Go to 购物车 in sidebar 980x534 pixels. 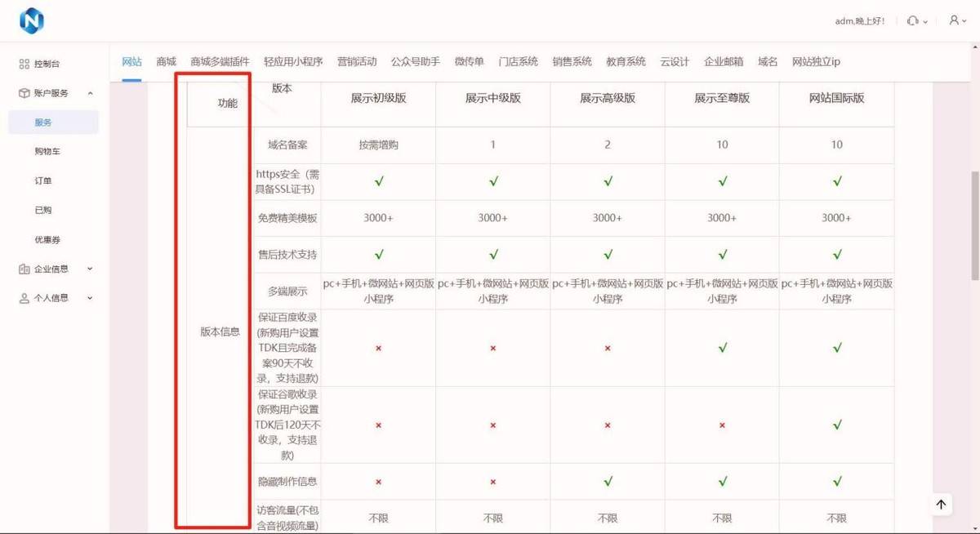[x=47, y=152]
